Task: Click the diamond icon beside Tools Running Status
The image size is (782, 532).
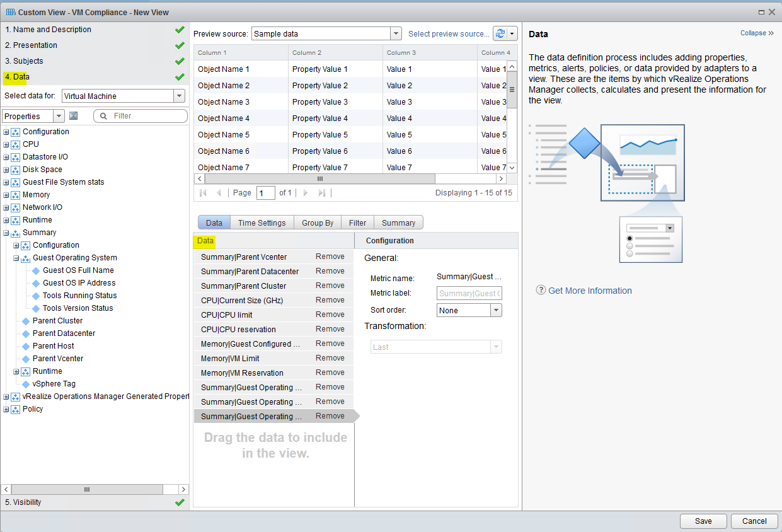Action: (36, 296)
